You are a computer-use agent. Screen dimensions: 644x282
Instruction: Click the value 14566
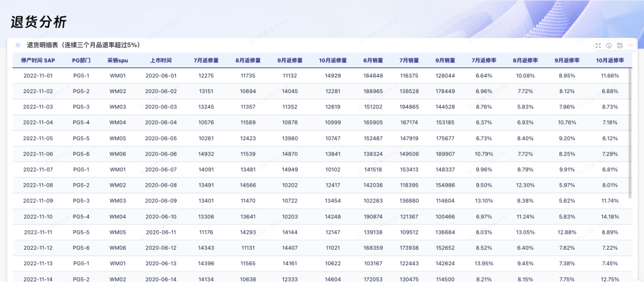(x=248, y=185)
